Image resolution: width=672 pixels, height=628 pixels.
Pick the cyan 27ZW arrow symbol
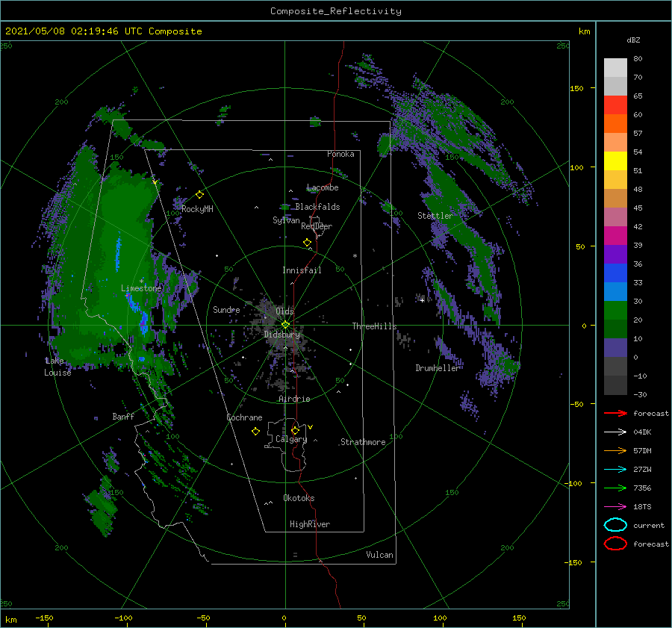615,470
